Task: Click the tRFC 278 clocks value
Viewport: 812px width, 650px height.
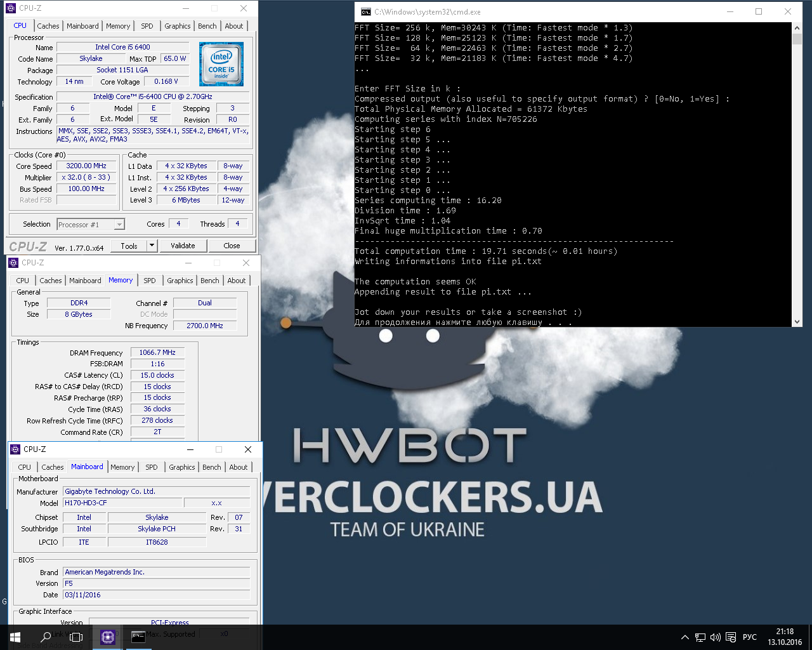Action: 157,420
